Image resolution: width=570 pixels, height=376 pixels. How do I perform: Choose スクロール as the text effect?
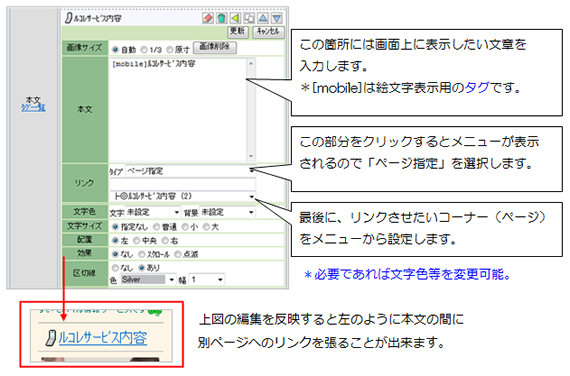pos(142,254)
